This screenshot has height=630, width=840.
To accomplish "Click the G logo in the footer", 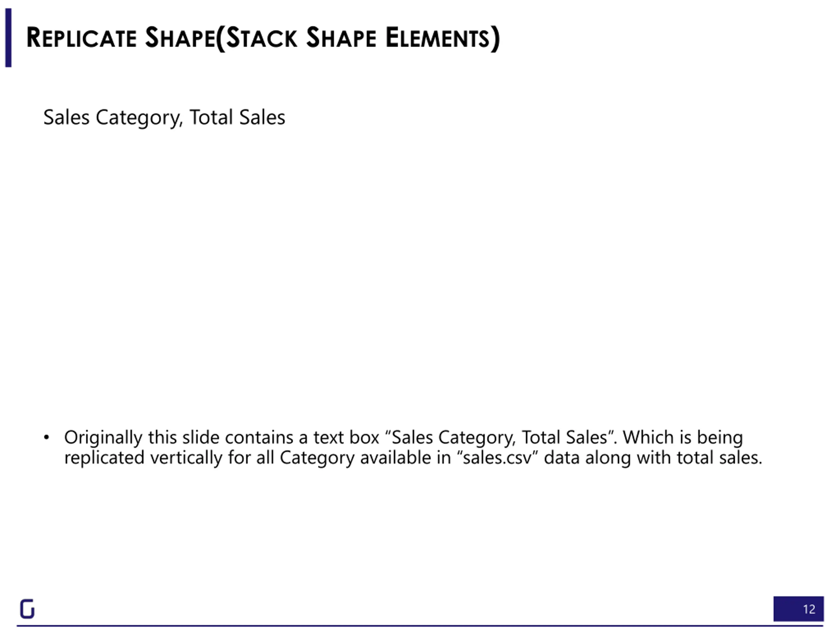I will [x=27, y=609].
